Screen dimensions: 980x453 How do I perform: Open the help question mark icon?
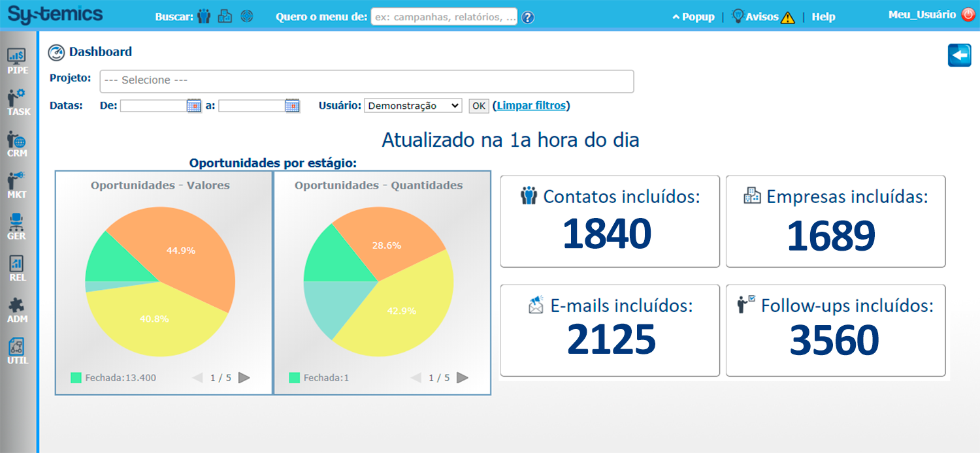[x=528, y=17]
